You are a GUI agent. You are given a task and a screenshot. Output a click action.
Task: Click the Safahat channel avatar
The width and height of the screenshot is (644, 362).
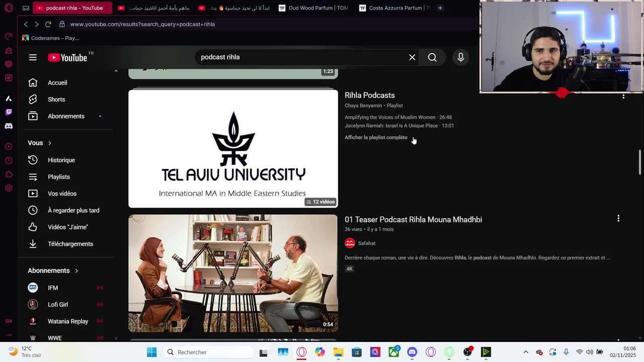click(x=350, y=243)
